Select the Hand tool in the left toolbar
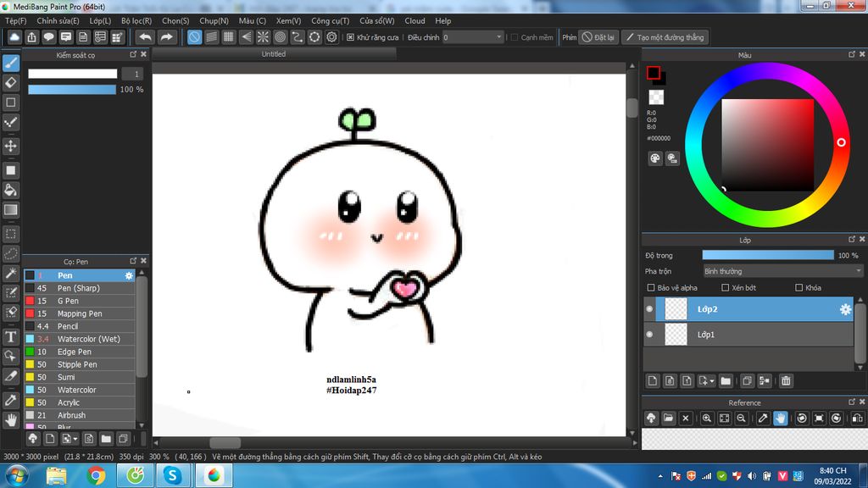The height and width of the screenshot is (488, 868). click(x=11, y=420)
